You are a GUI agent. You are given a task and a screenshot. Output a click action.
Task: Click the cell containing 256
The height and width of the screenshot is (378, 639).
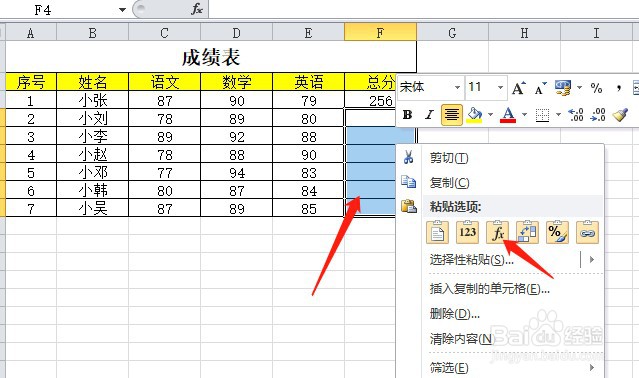[x=371, y=100]
